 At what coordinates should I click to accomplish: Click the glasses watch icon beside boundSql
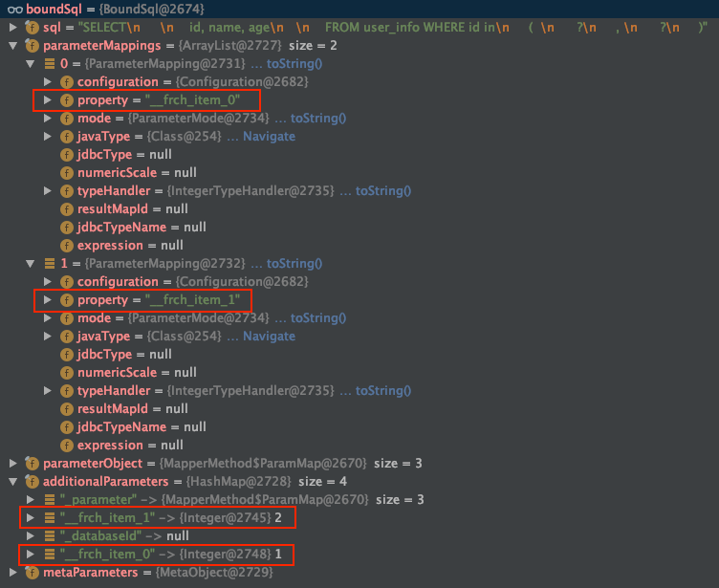[15, 9]
